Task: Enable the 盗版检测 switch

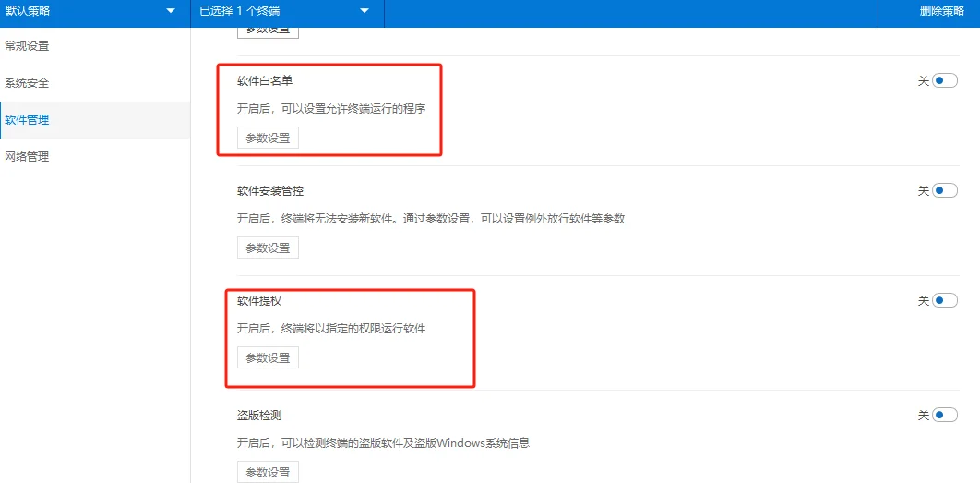Action: click(944, 415)
